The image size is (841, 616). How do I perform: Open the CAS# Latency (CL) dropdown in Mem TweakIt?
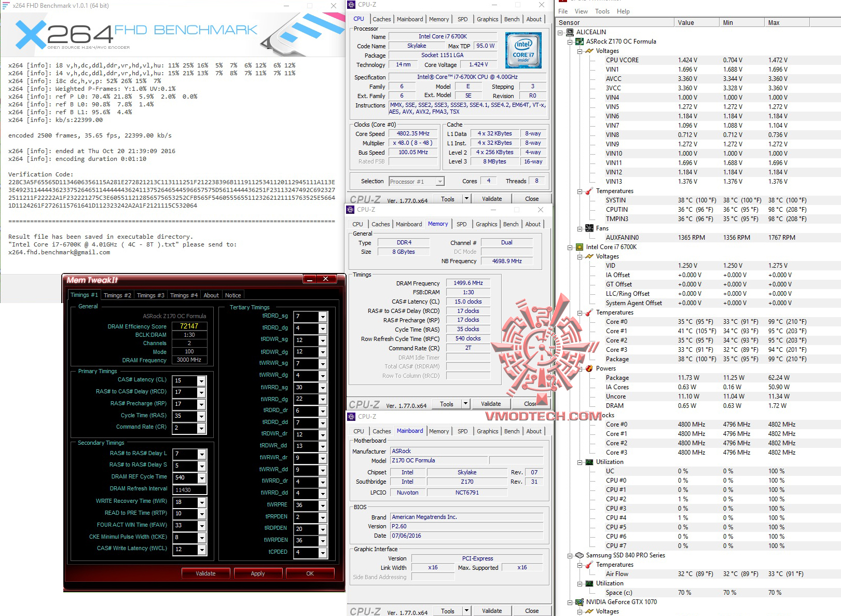coord(201,380)
